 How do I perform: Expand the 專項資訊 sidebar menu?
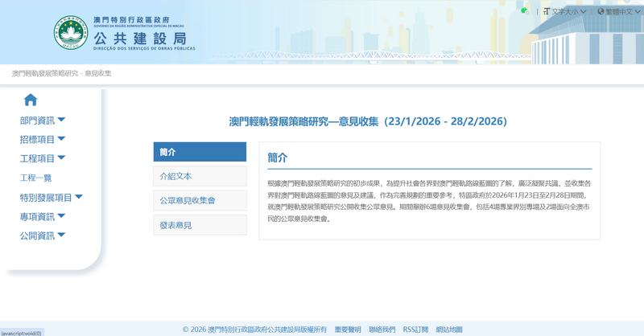pos(43,216)
